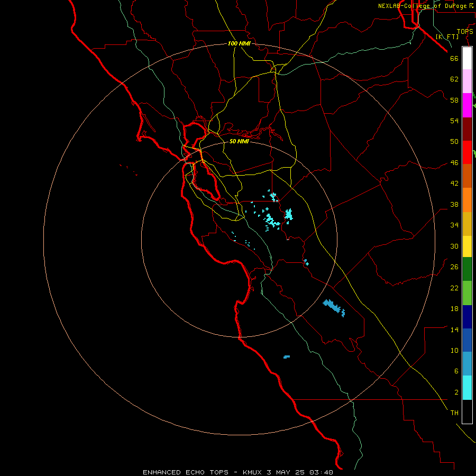Click legend value "6"

(x=456, y=371)
